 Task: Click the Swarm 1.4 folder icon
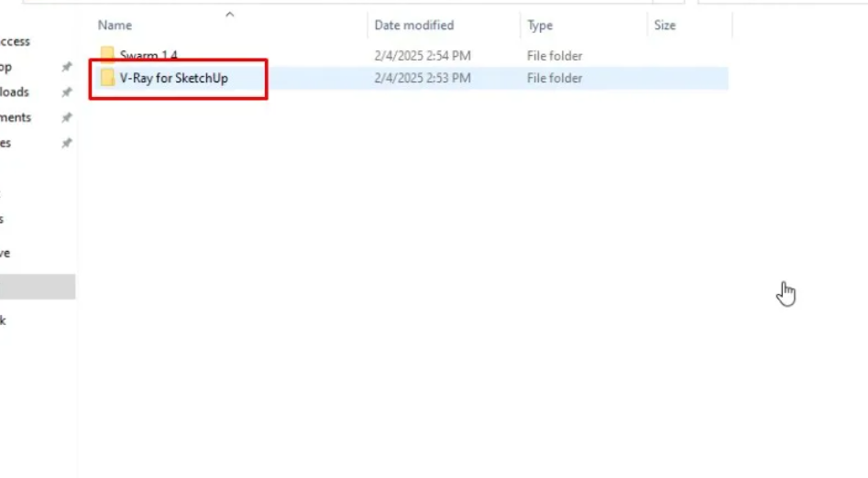click(107, 55)
